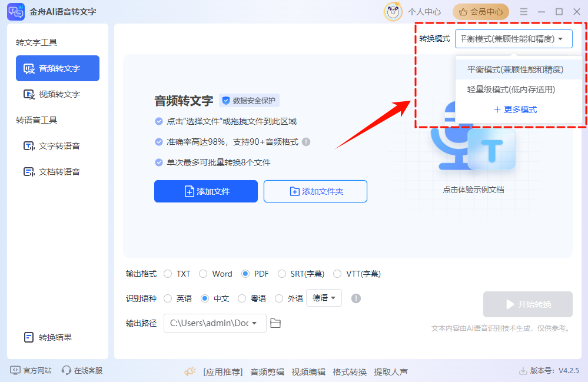This screenshot has height=382, width=588.
Task: Choose TXT output format
Action: point(176,274)
